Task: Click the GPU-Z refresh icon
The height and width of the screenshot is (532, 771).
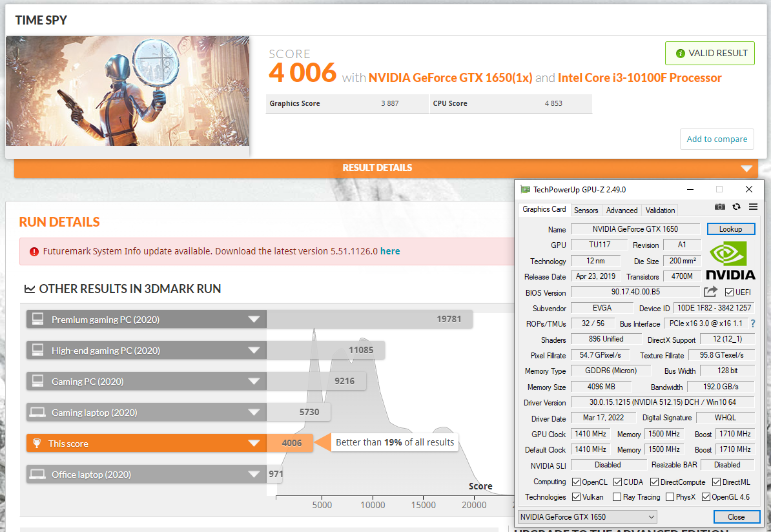Action: pyautogui.click(x=736, y=207)
